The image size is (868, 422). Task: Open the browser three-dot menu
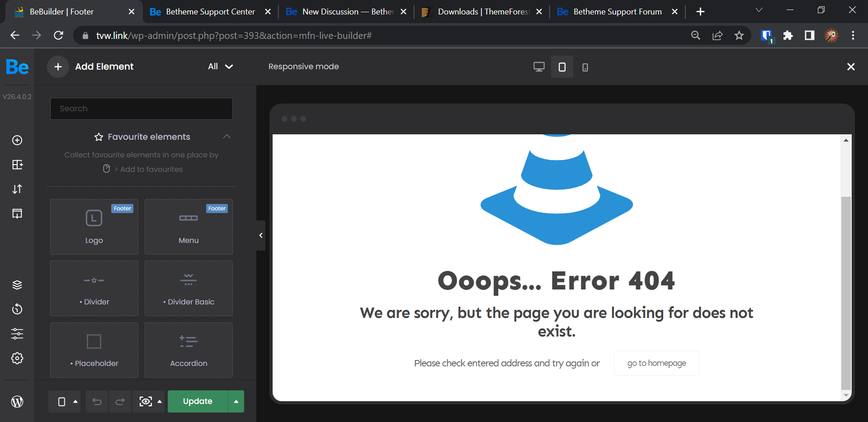pyautogui.click(x=853, y=35)
